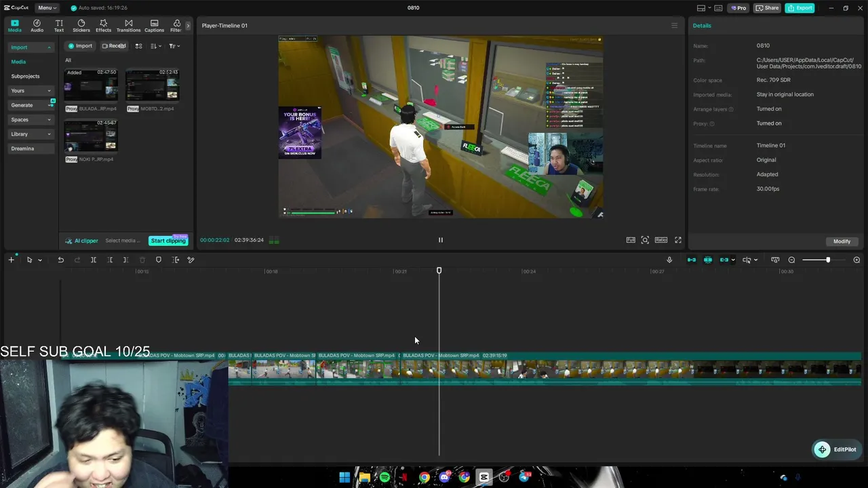868x488 pixels.
Task: Click the Import media button
Action: coord(80,46)
